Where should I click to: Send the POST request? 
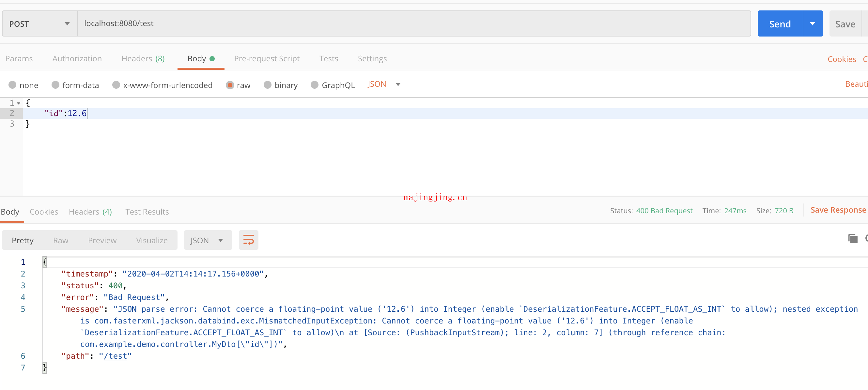click(x=780, y=23)
